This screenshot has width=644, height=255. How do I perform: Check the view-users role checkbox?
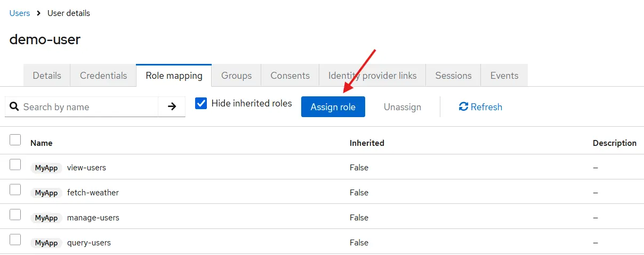pyautogui.click(x=15, y=165)
